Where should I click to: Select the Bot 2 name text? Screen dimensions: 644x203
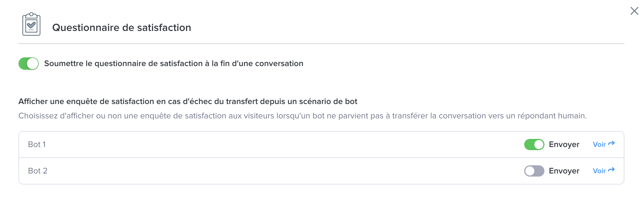38,171
